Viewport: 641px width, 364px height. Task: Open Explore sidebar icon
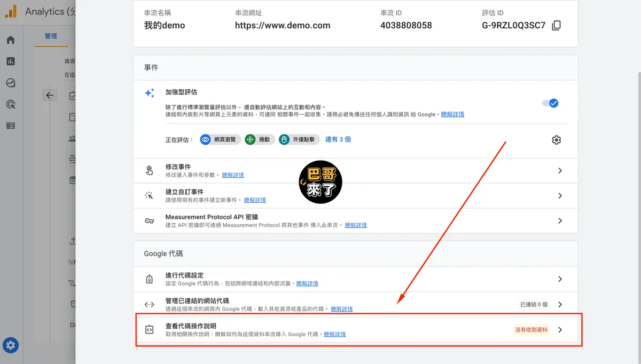[11, 83]
